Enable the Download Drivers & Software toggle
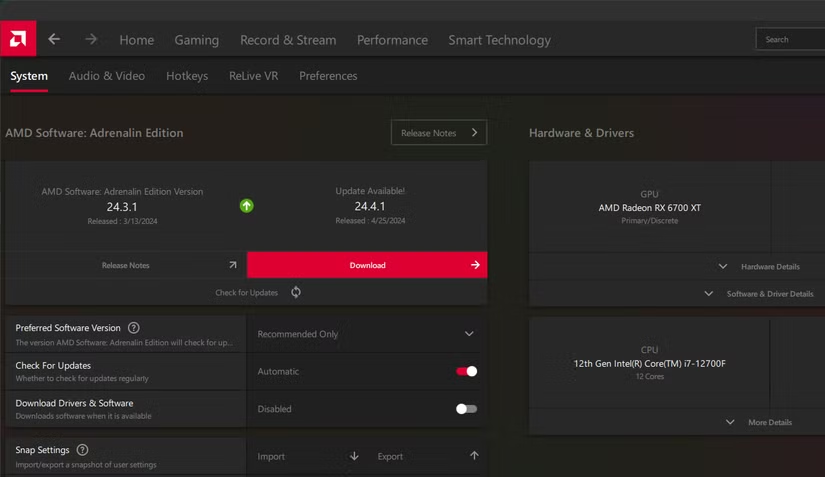 pos(466,408)
